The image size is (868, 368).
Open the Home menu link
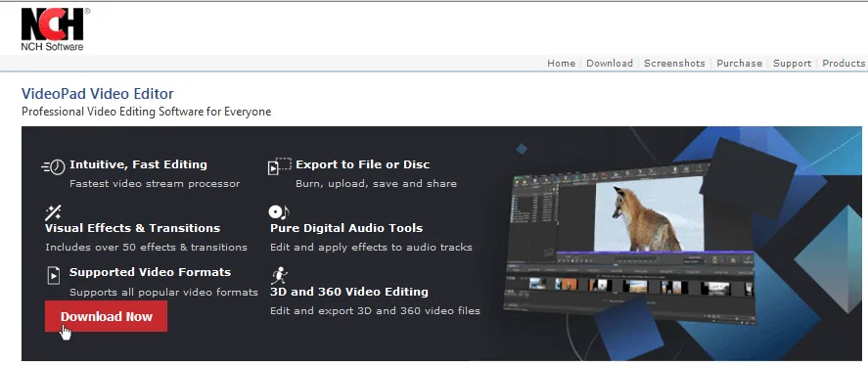[561, 63]
